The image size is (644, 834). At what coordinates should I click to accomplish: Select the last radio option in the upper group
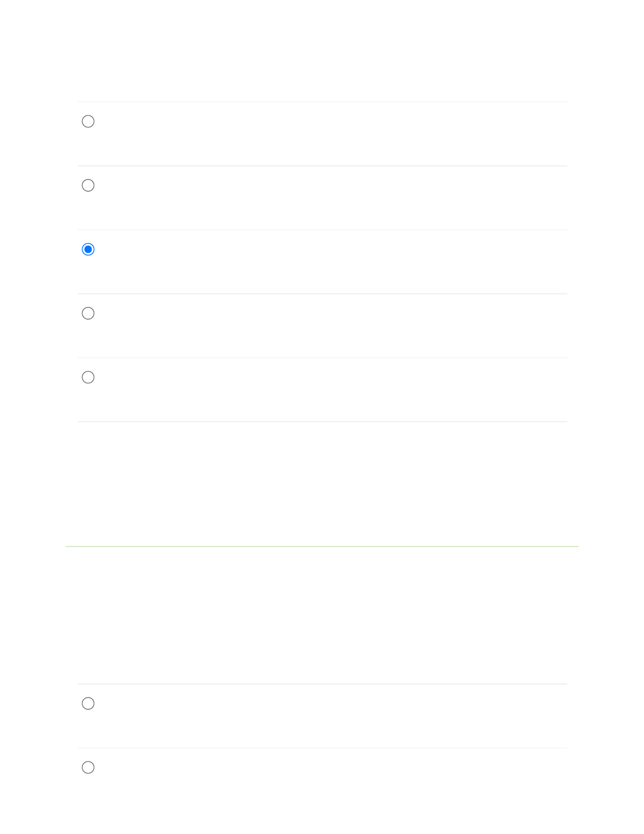point(88,377)
